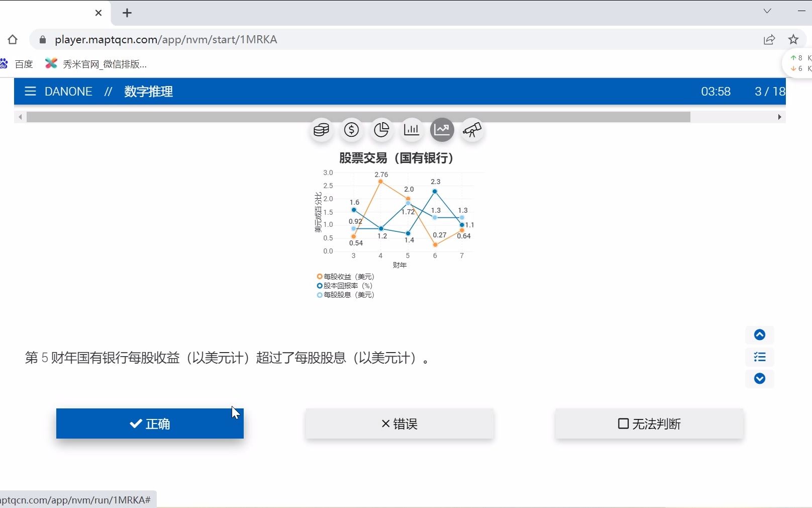This screenshot has width=812, height=508.
Task: Go to next question with down chevron
Action: [760, 379]
